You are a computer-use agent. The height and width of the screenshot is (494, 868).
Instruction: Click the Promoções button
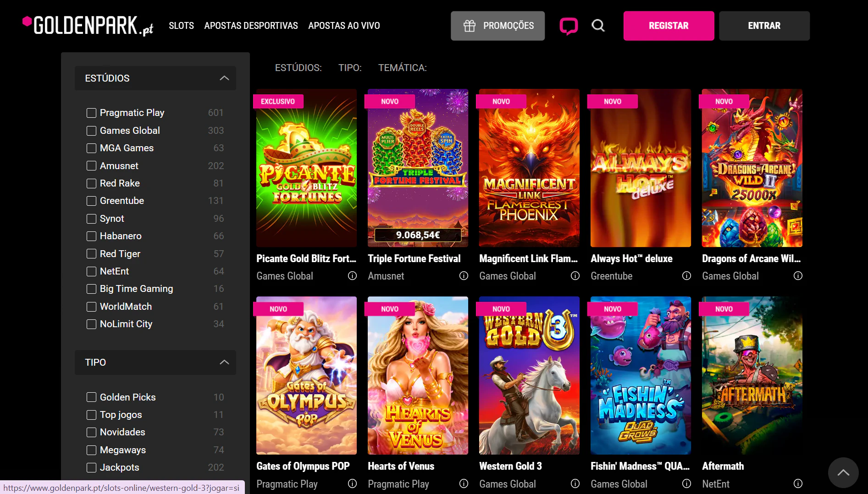click(498, 26)
